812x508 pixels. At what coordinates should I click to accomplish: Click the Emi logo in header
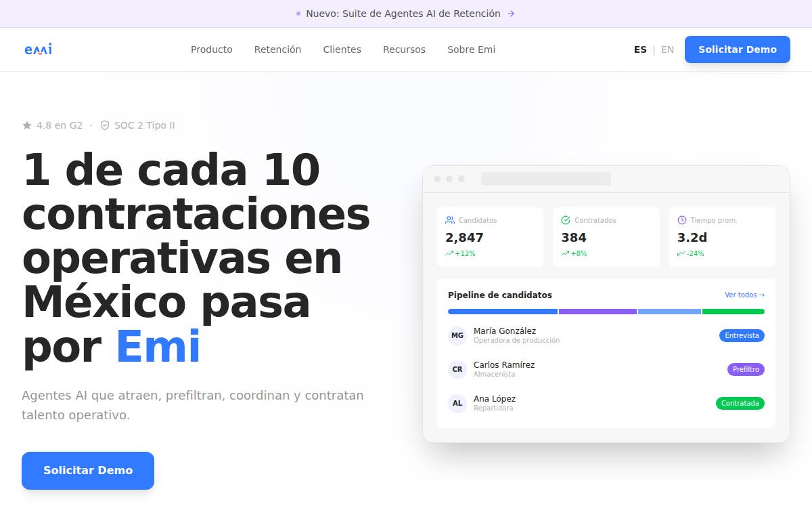(38, 49)
